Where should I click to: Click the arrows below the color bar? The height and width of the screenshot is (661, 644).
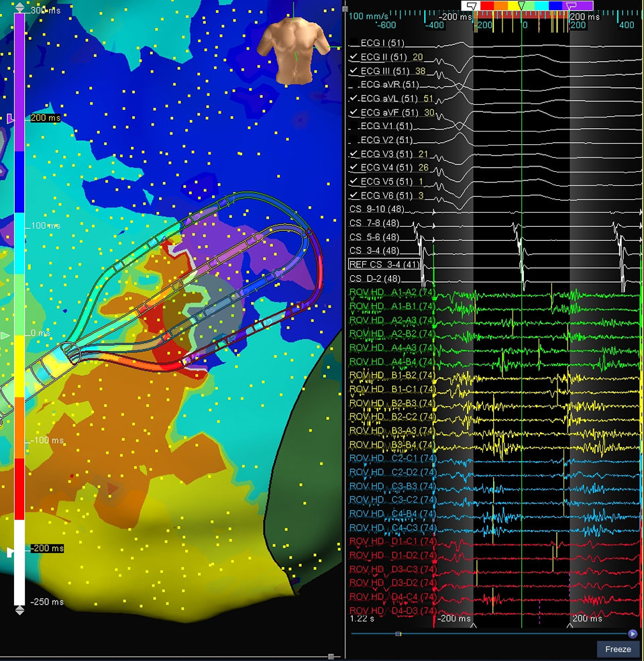tap(19, 609)
